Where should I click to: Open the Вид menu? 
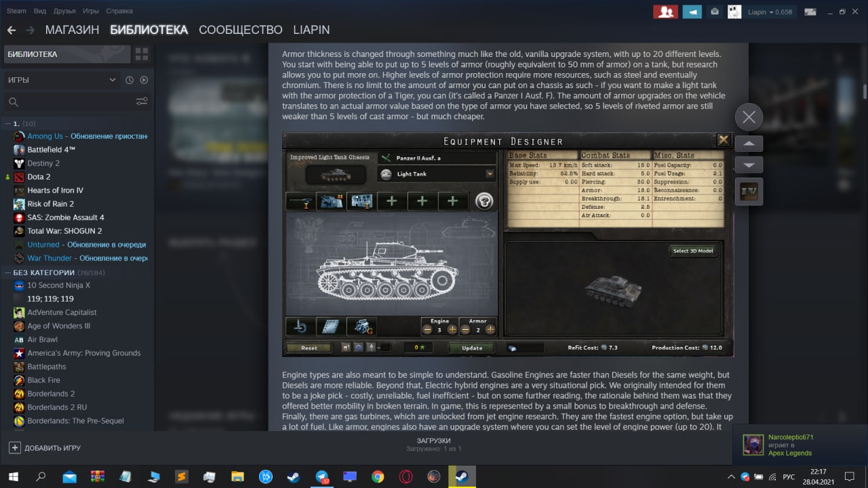point(40,11)
